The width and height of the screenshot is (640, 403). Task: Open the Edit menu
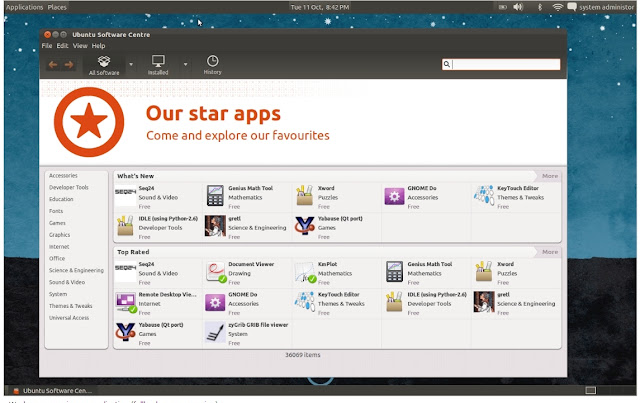pos(62,46)
